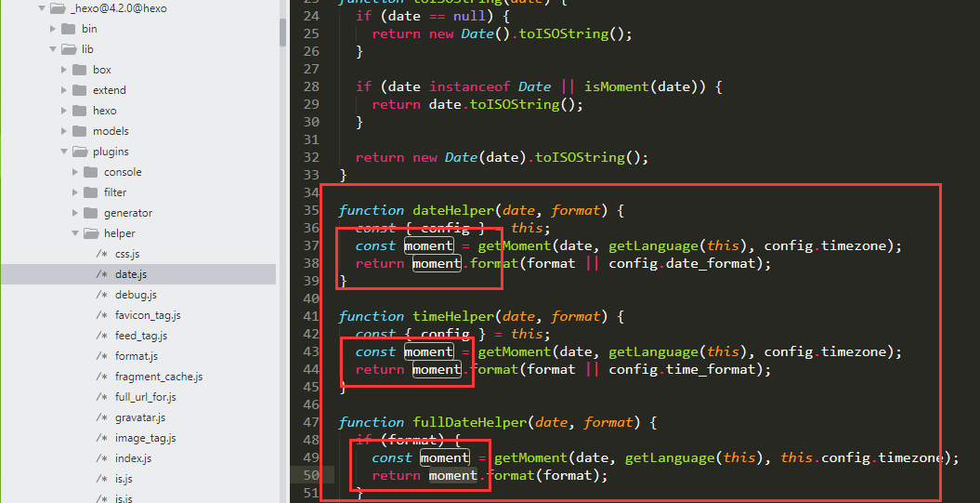The image size is (980, 503).
Task: Expand the bin folder arrow
Action: (x=53, y=29)
